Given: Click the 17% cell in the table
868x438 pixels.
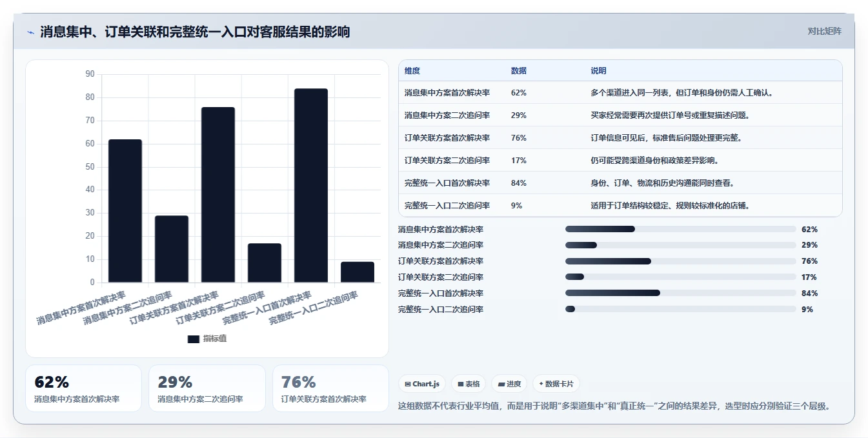Looking at the screenshot, I should coord(518,161).
